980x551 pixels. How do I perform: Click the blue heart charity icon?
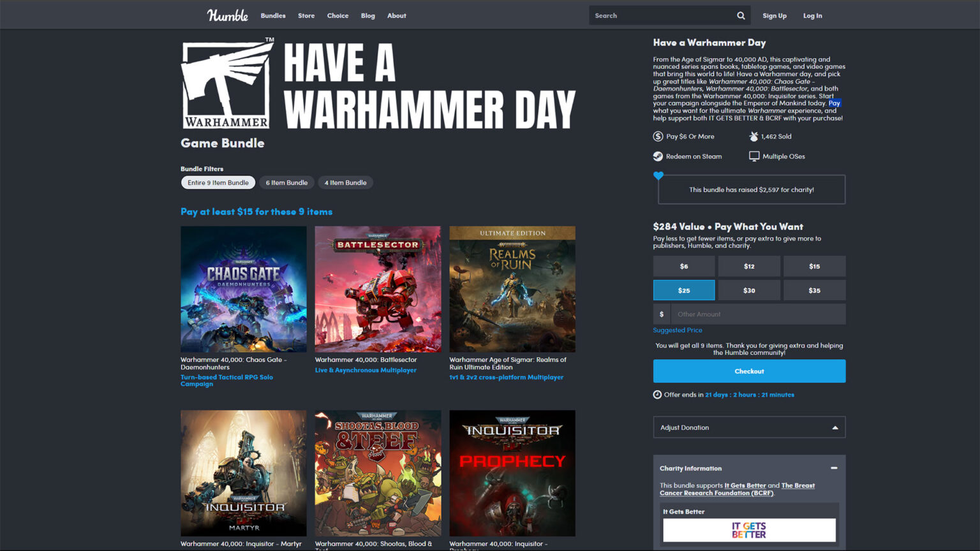(x=658, y=175)
